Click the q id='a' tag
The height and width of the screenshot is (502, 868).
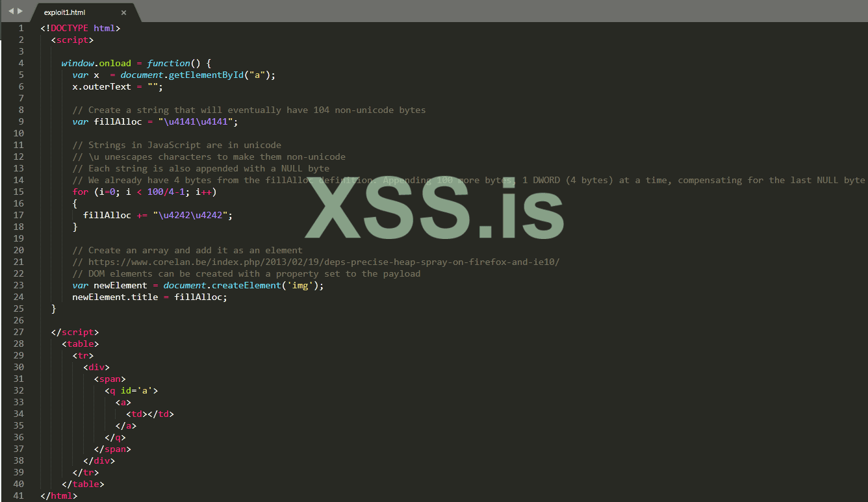click(x=131, y=390)
